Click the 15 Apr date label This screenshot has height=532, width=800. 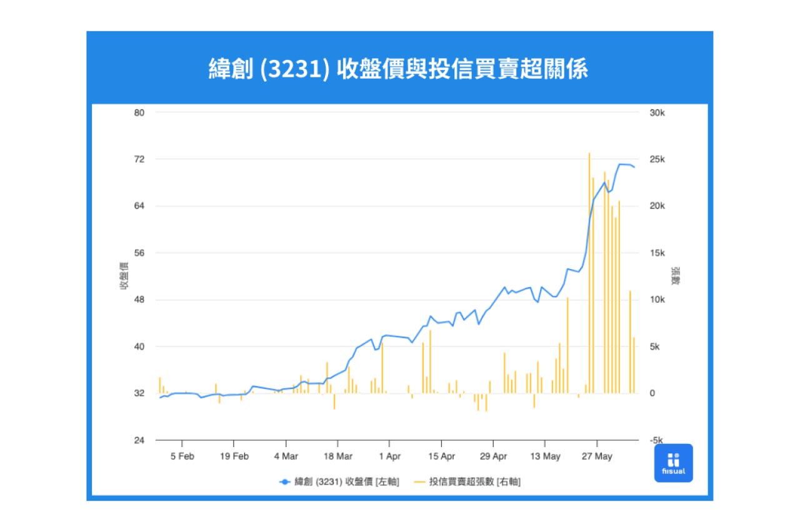441,456
